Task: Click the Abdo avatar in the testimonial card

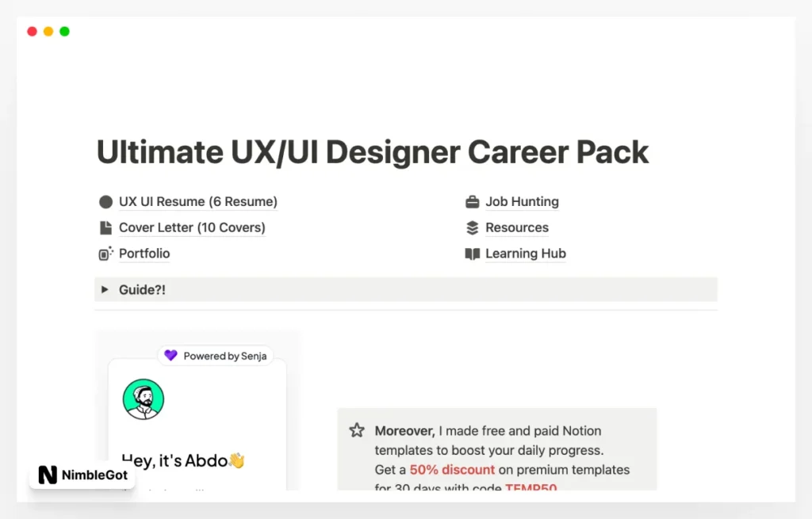Action: coord(144,399)
